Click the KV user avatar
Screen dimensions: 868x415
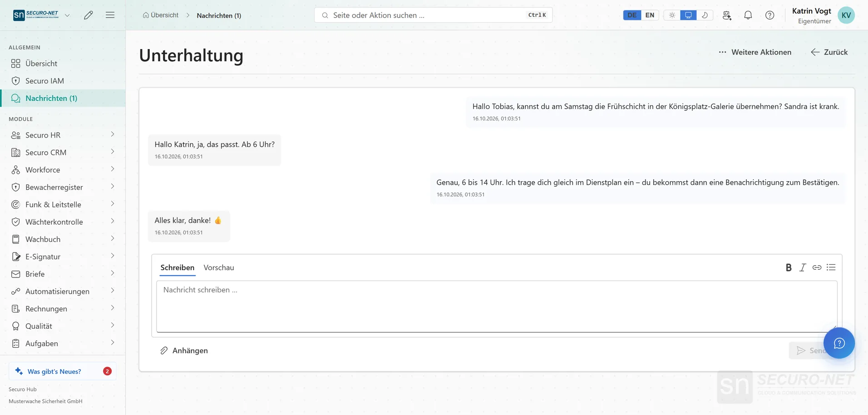[846, 15]
